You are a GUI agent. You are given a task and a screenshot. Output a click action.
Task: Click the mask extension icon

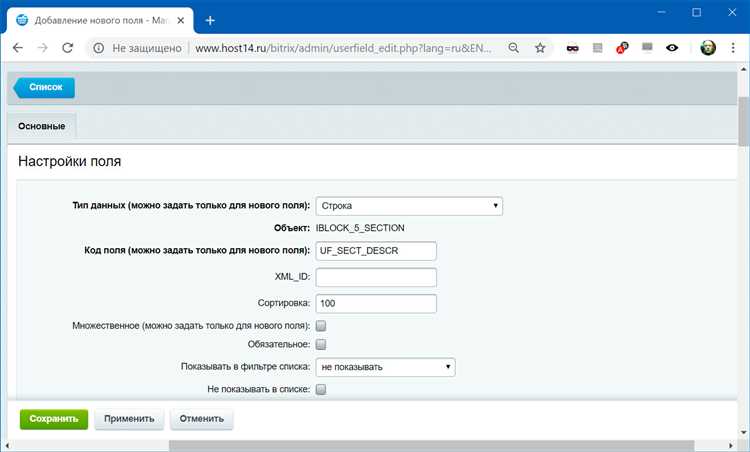573,48
